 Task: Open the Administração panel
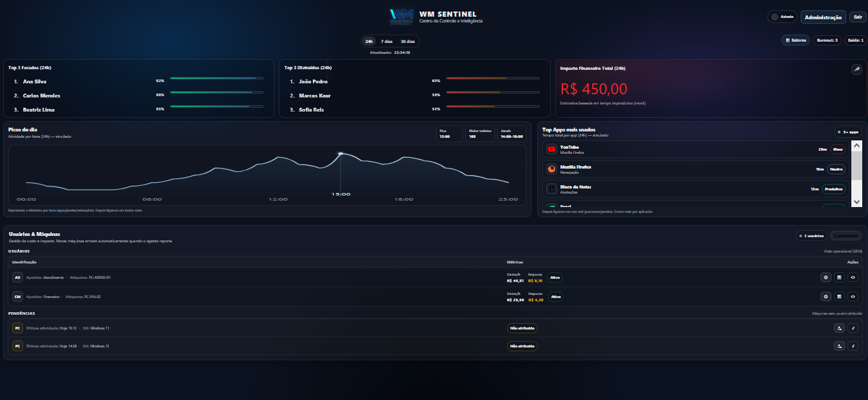point(822,16)
